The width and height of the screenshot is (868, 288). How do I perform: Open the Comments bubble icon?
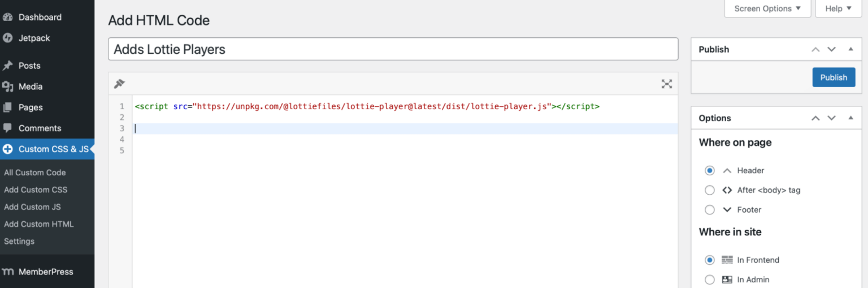(x=8, y=128)
